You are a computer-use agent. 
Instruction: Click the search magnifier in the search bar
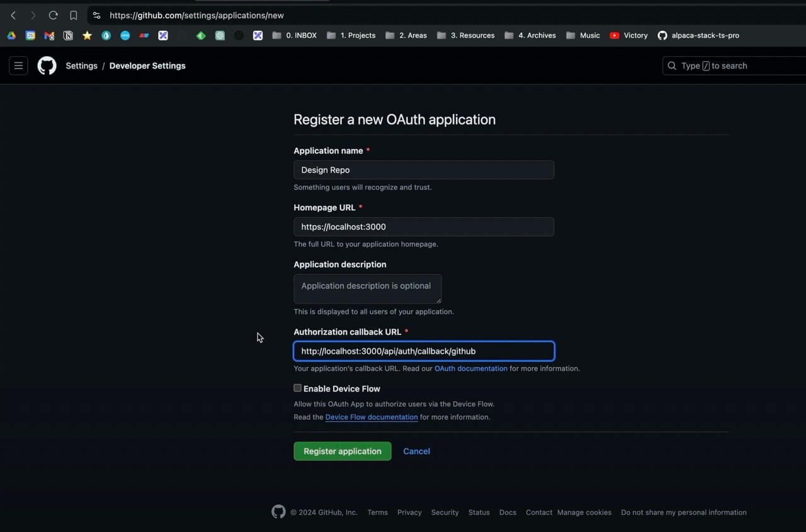click(x=671, y=65)
